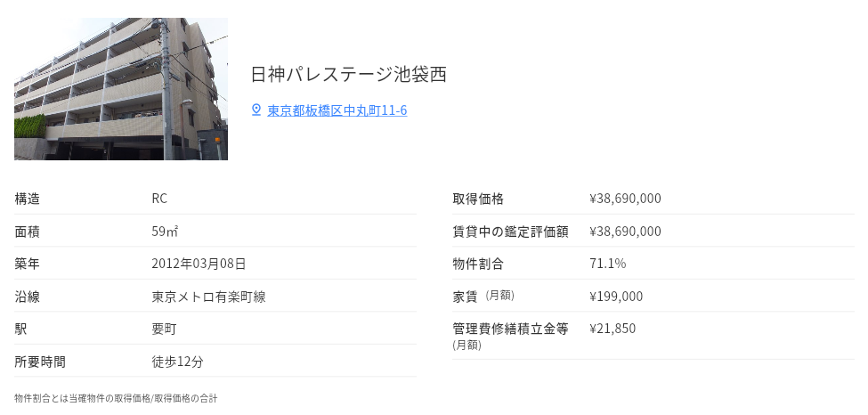Click the 物件割合 footnote text at the bottom
The width and height of the screenshot is (868, 415).
pyautogui.click(x=116, y=398)
